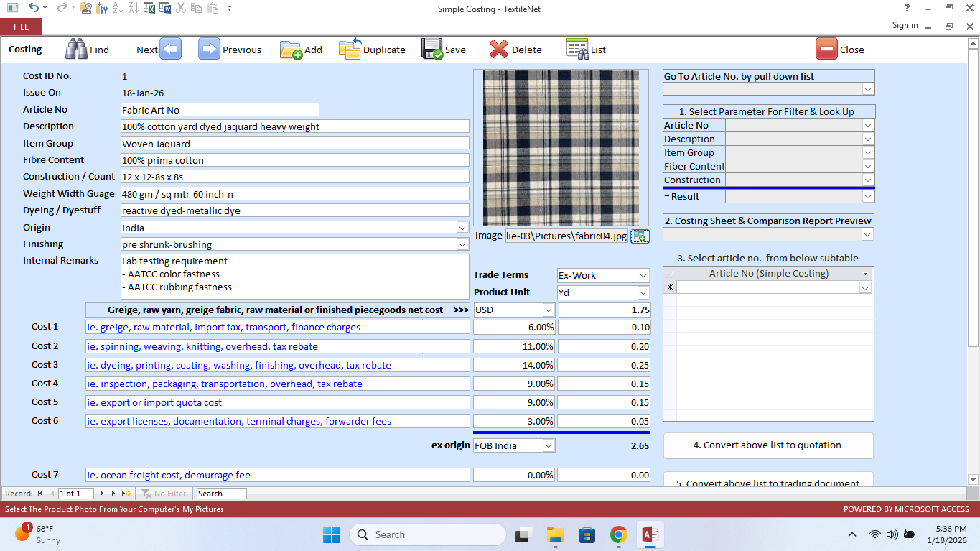Change the Product Unit from Yd

point(641,292)
